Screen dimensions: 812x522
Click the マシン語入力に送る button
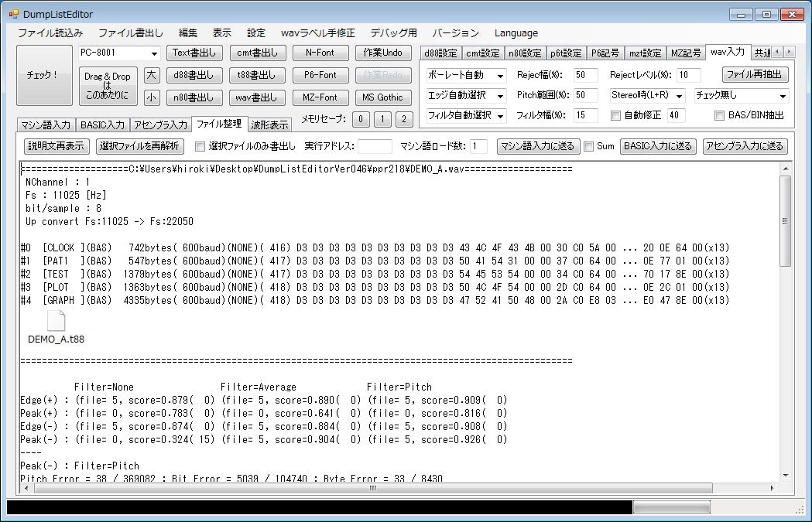point(538,146)
